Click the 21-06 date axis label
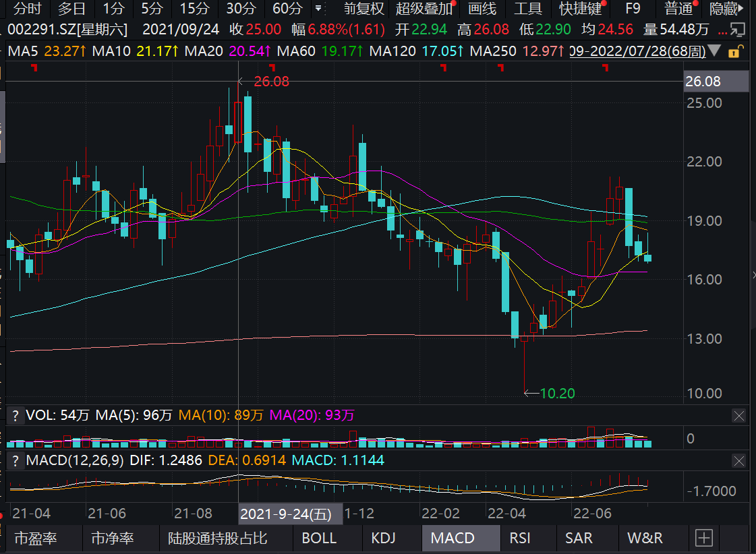756x554 pixels. point(107,514)
